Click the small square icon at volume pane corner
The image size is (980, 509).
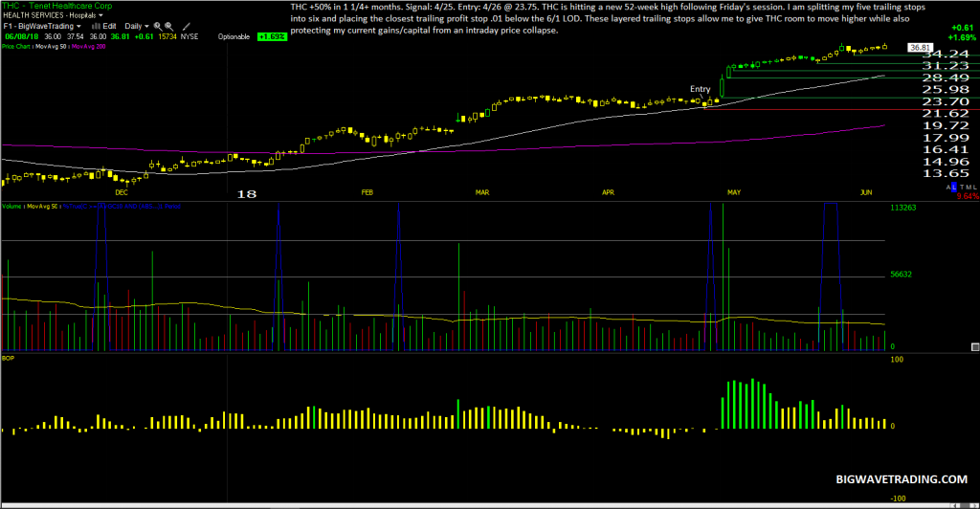(975, 346)
